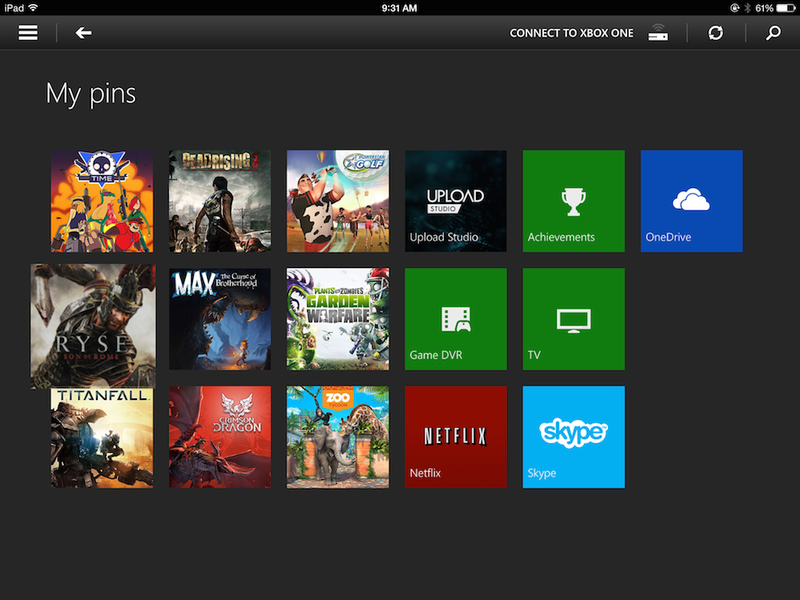Tap the rotation lock status icon
800x600 pixels.
tap(735, 8)
